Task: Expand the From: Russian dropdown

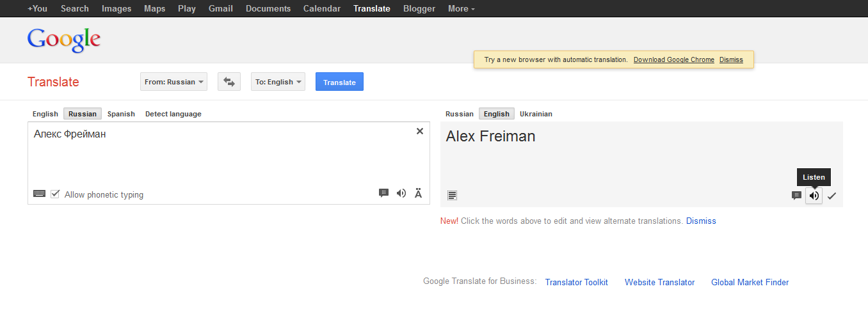Action: point(173,82)
